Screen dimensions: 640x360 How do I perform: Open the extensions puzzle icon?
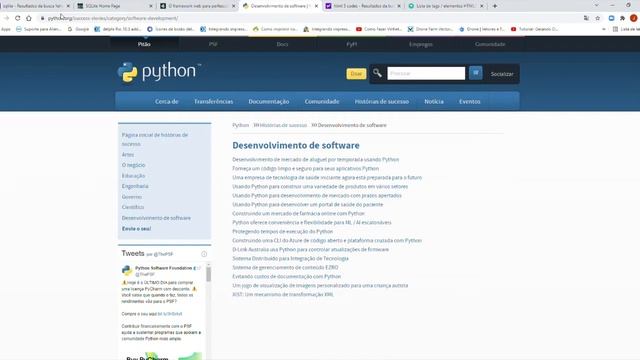622,18
